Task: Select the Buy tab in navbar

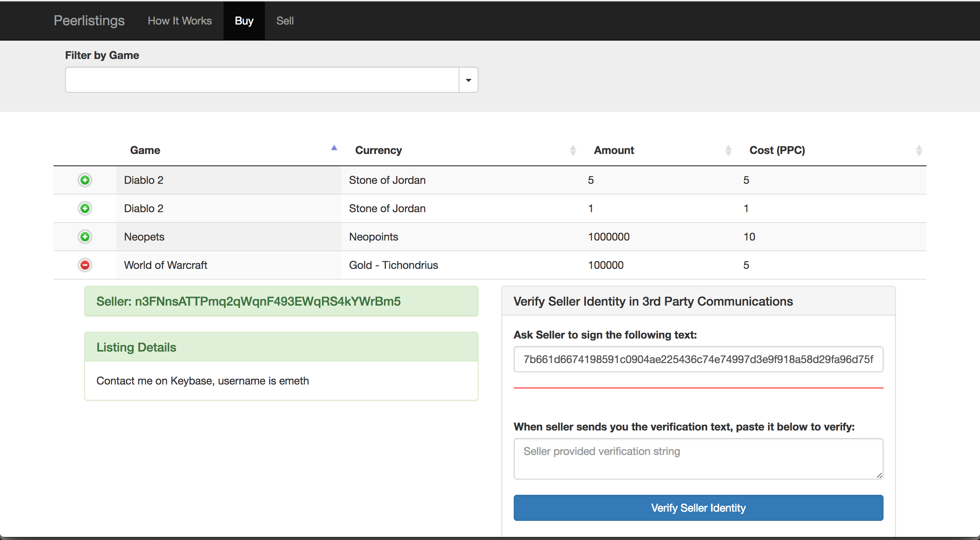Action: point(244,21)
